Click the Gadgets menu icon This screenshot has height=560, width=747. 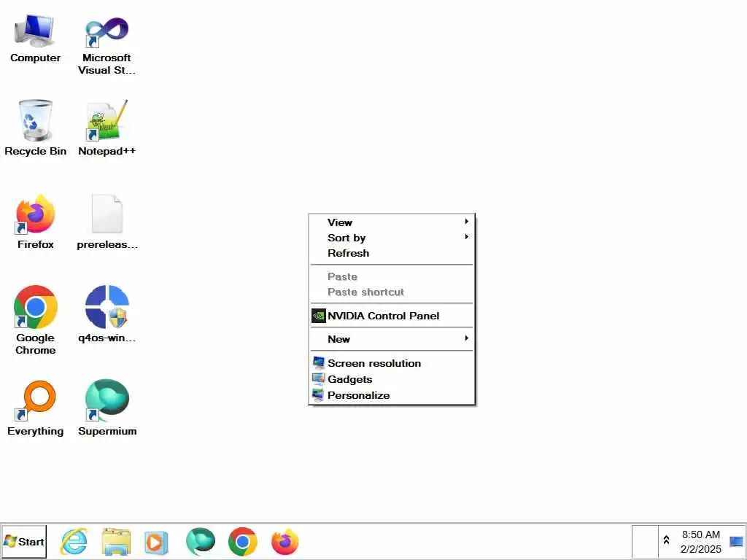click(318, 378)
